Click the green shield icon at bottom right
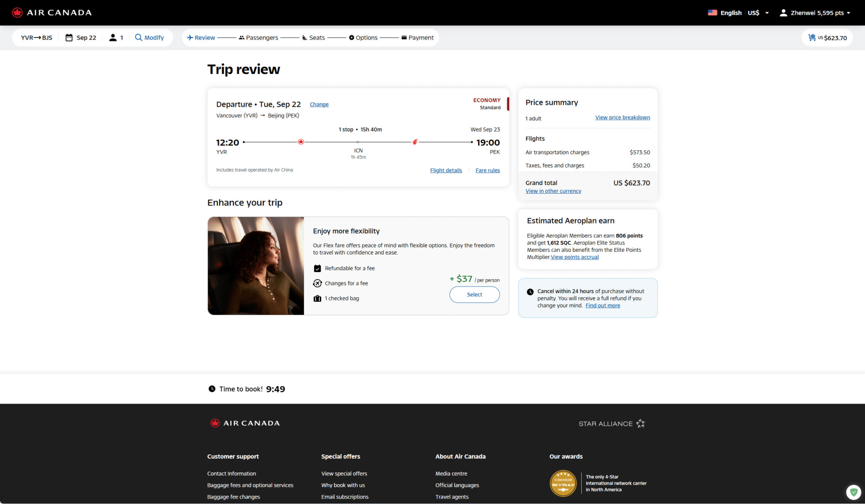Viewport: 865px width, 504px height. click(x=853, y=492)
